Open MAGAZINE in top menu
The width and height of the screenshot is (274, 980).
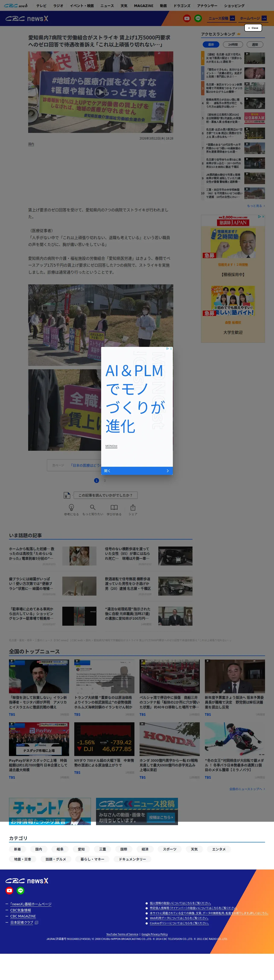(143, 6)
